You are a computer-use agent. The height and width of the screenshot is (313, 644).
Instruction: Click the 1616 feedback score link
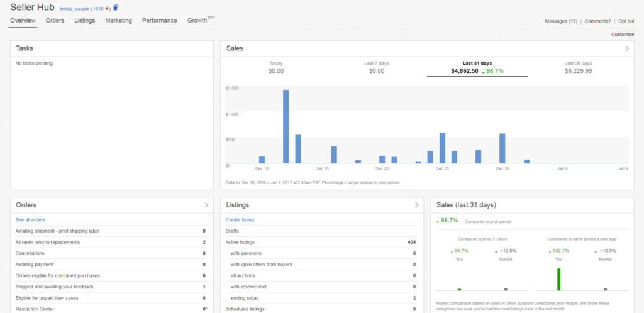coord(97,9)
